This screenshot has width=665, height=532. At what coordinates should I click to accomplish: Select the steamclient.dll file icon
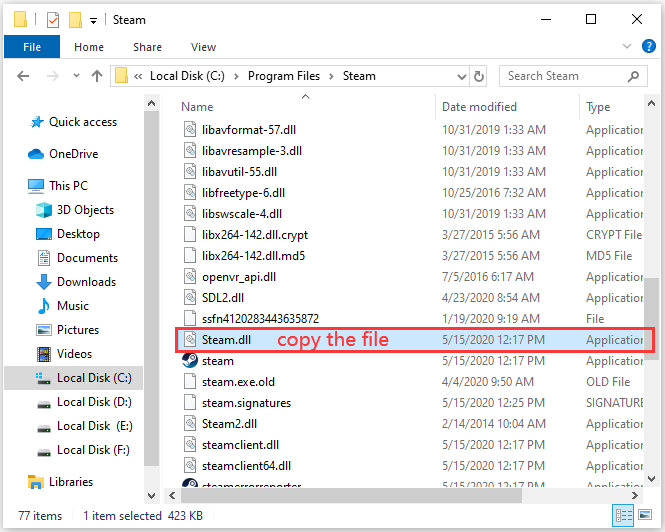(x=190, y=445)
